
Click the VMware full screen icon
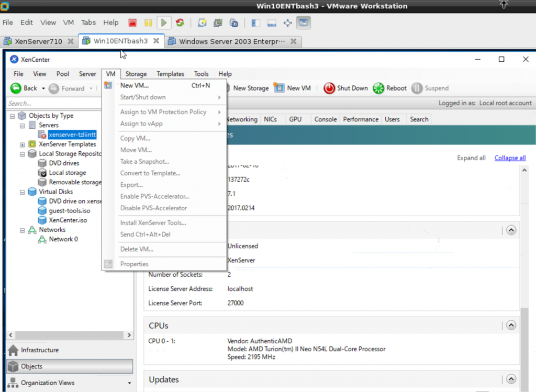(x=288, y=23)
